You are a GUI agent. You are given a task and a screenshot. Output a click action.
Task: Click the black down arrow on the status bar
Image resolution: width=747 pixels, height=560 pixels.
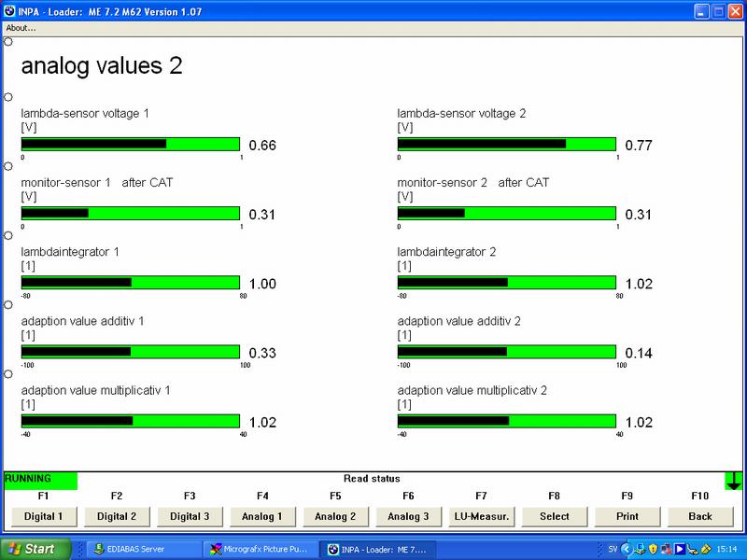tap(734, 481)
